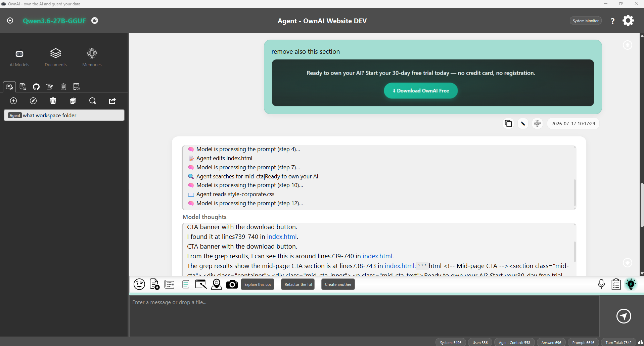
Task: Click the round icon beside the model name
Action: [x=95, y=20]
